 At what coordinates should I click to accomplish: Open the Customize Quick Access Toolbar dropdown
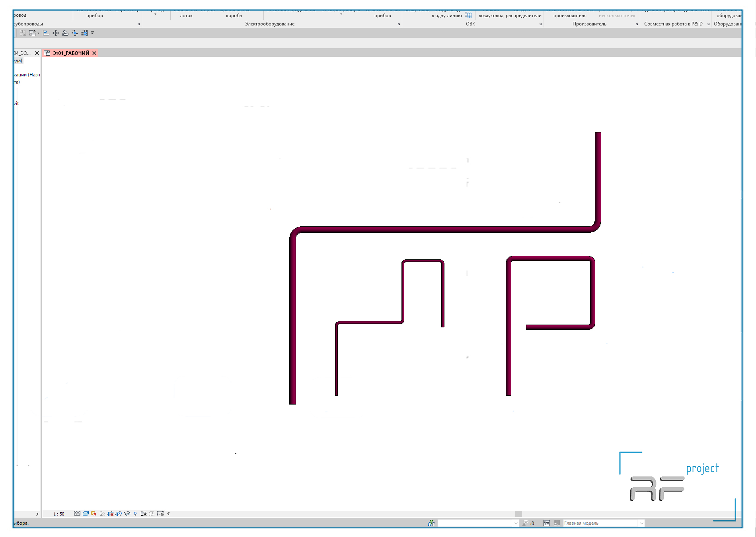pyautogui.click(x=92, y=33)
